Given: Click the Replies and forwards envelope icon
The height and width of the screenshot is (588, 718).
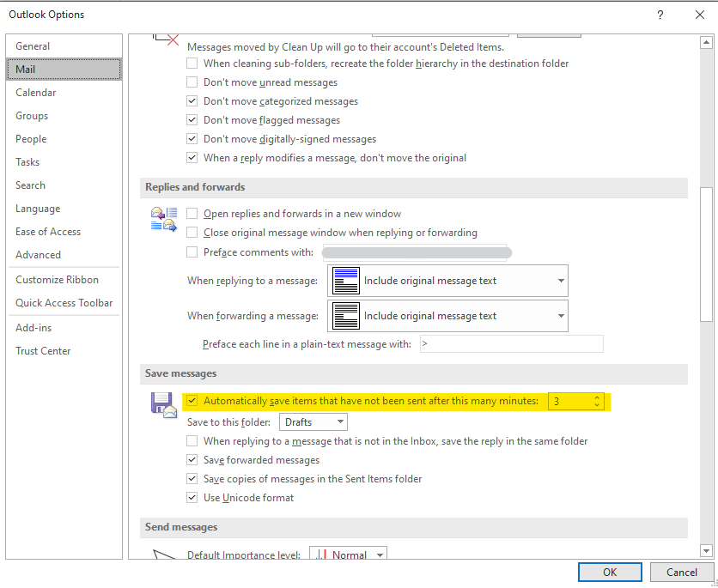Looking at the screenshot, I should [164, 219].
